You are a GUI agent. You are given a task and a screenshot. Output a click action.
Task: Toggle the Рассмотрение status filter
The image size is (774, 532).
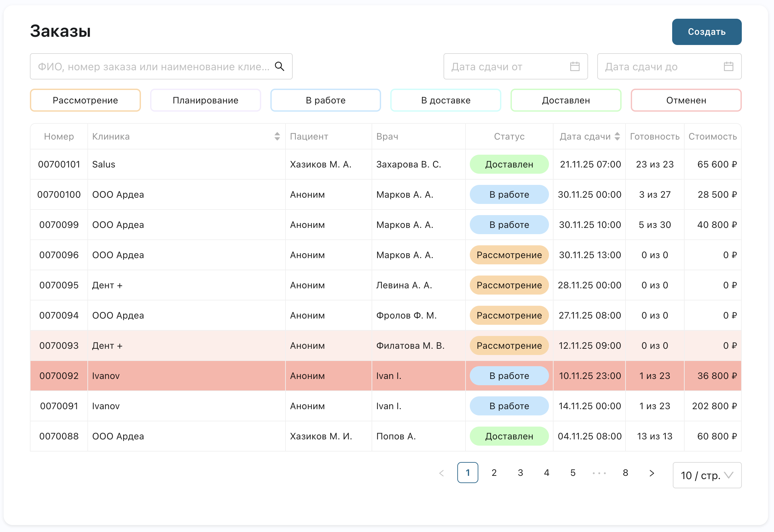[85, 100]
